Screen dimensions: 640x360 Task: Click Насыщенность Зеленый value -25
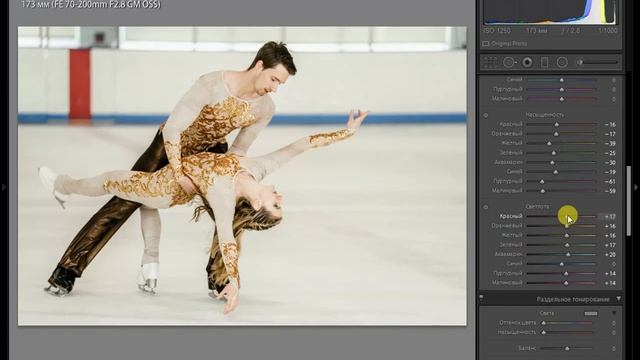pos(610,153)
